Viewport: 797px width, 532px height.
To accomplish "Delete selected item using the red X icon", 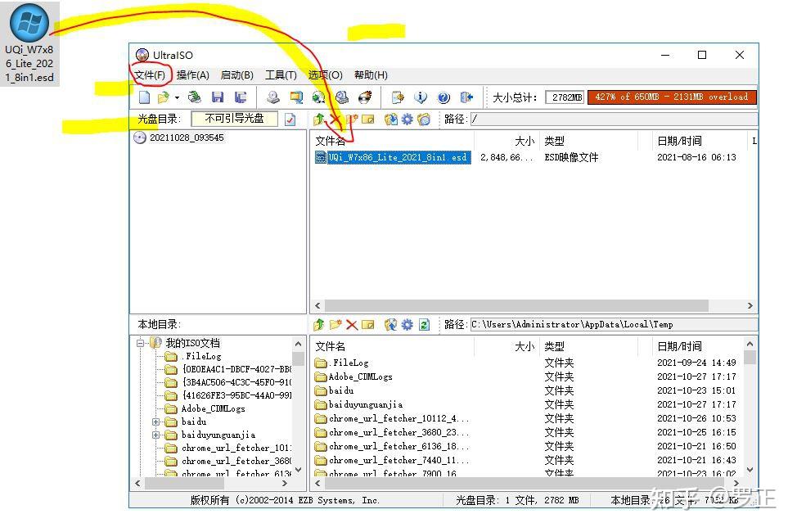I will tap(352, 325).
